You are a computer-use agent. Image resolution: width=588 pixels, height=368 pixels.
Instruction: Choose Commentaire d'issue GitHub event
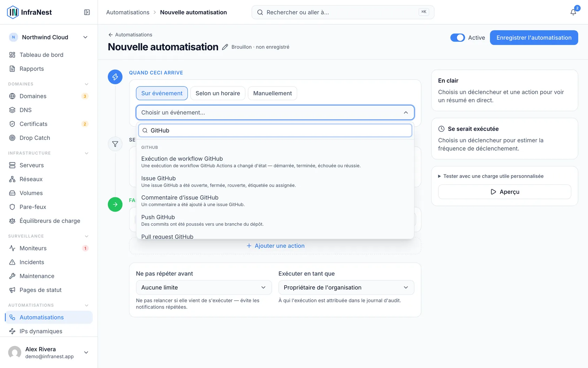[x=275, y=201]
